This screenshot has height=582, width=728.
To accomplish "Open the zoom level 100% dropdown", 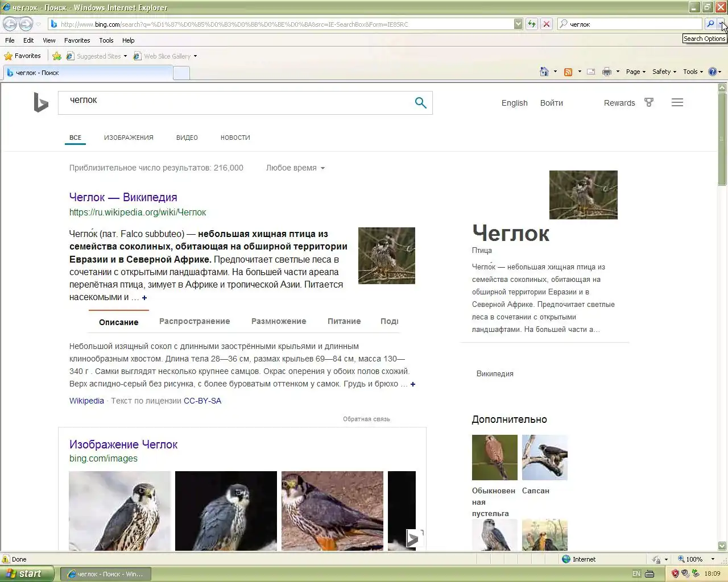I will click(x=713, y=559).
